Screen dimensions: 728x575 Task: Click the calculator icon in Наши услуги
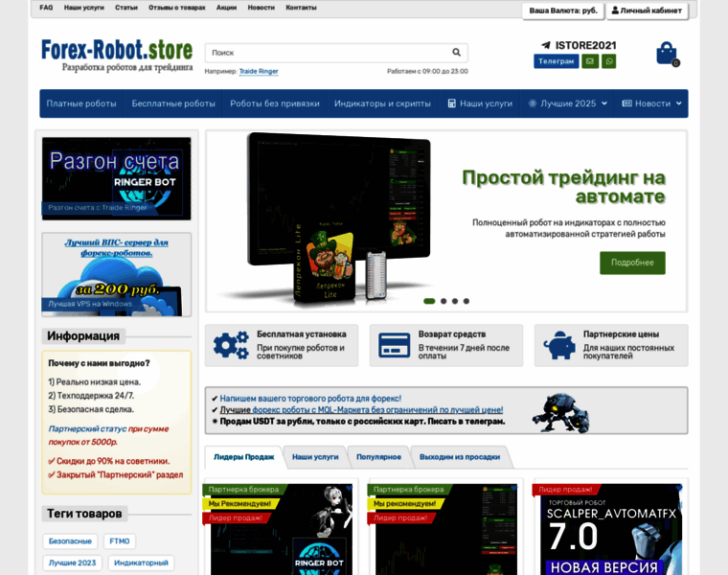pos(451,103)
